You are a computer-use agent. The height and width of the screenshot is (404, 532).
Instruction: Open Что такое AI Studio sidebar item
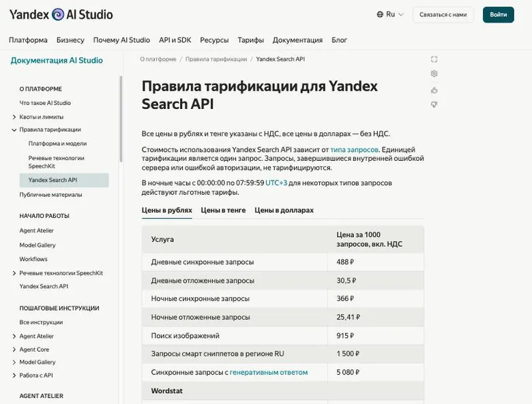45,103
